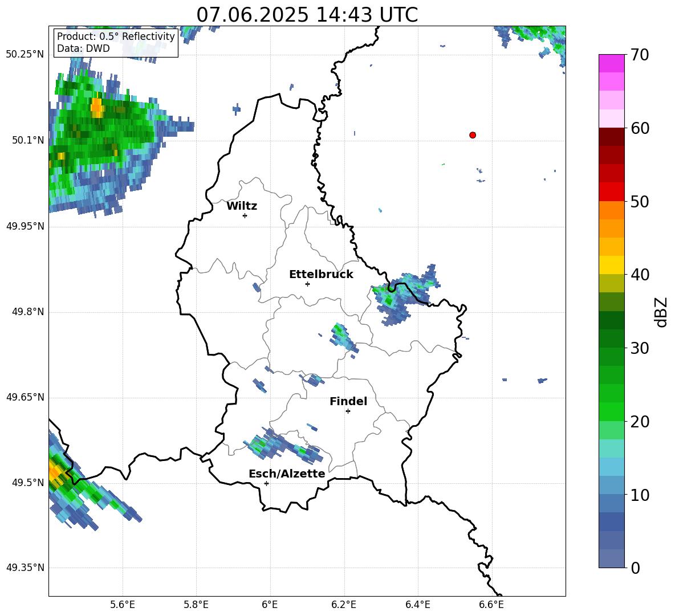Click the Esch/Alzette city label

point(287,474)
